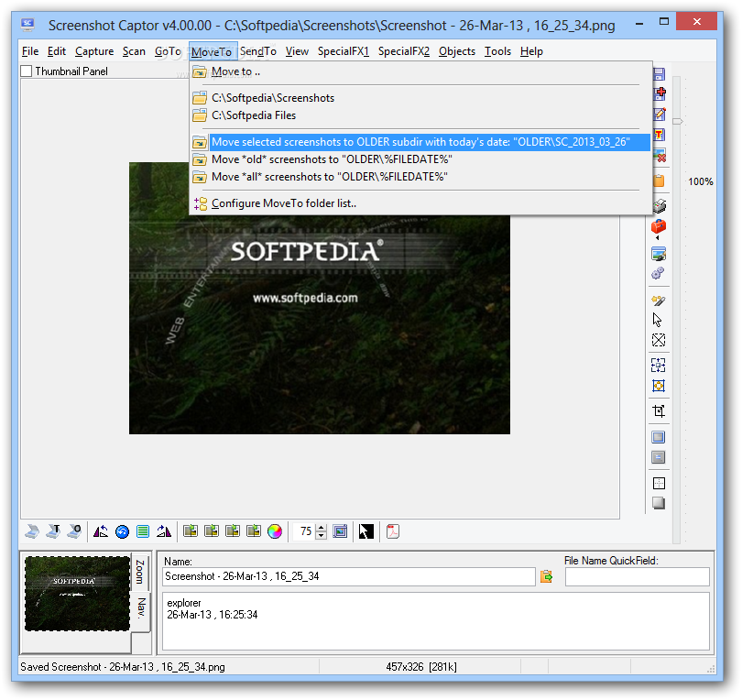Select C:\Softpedia\Screenshots folder entry
742x700 pixels.
(420, 98)
